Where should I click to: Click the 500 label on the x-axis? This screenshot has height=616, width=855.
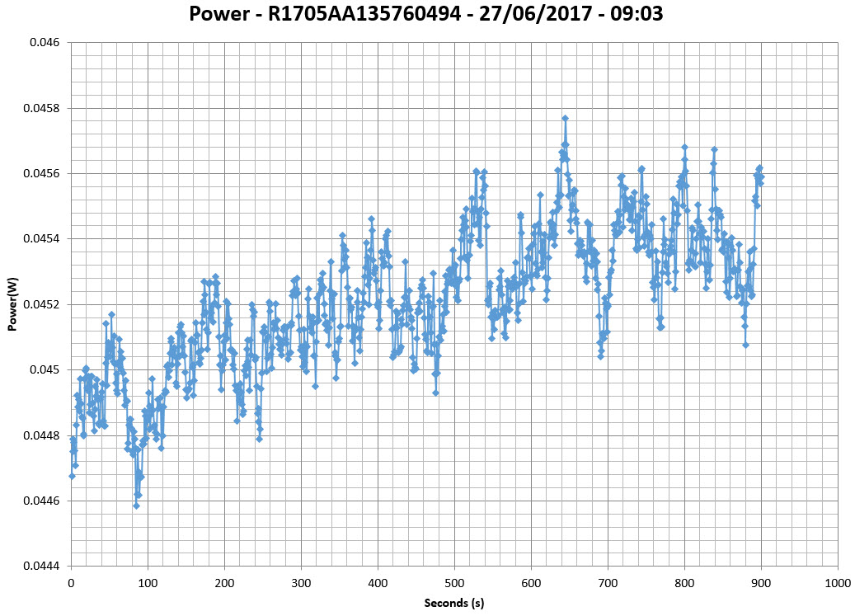coord(454,583)
